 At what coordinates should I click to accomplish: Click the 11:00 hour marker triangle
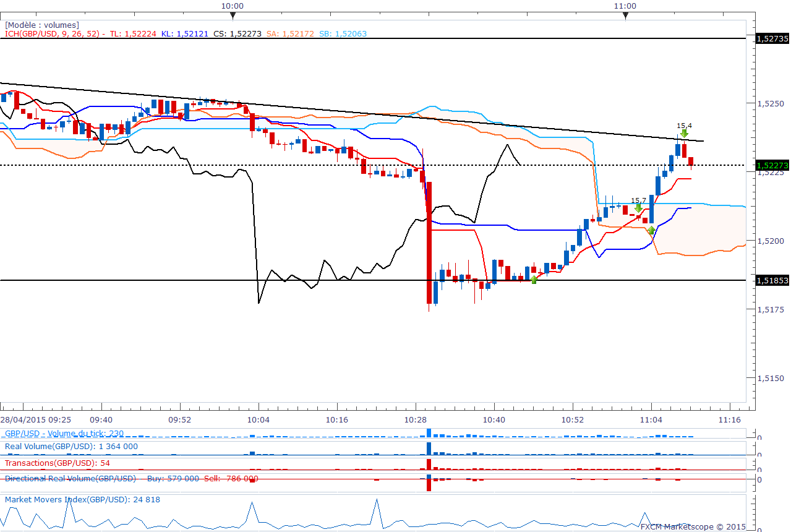625,15
